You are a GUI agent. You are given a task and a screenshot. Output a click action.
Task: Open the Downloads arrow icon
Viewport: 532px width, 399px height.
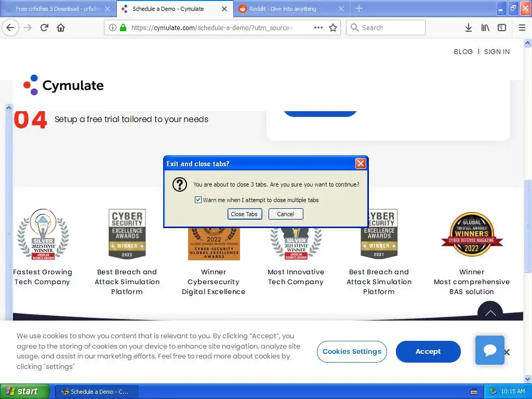469,28
